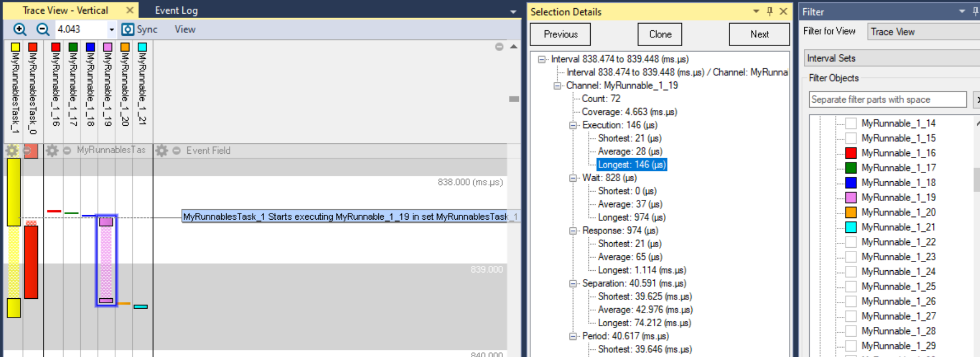Open the Event Field gear settings
980x357 pixels.
pyautogui.click(x=161, y=150)
